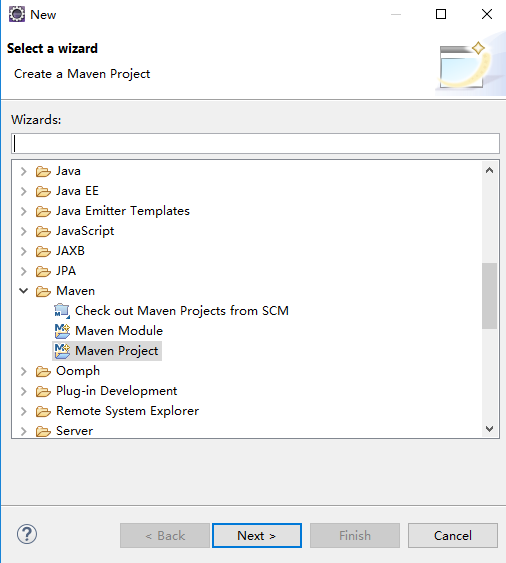Click the Eclipse icon in the title bar
The width and height of the screenshot is (506, 563).
[17, 14]
